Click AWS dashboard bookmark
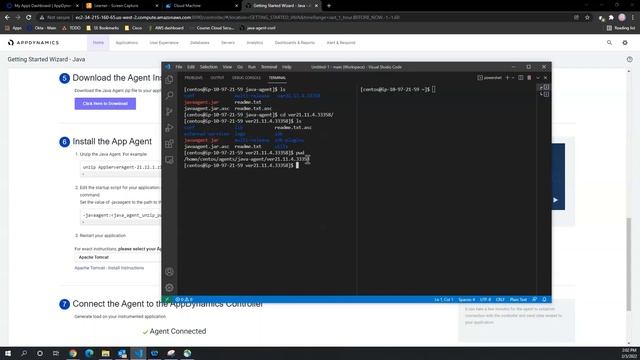The height and width of the screenshot is (360, 640). click(x=166, y=28)
